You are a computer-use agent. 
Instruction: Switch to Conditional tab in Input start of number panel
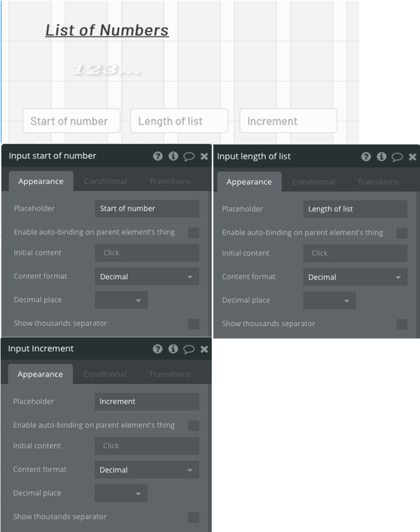click(105, 181)
